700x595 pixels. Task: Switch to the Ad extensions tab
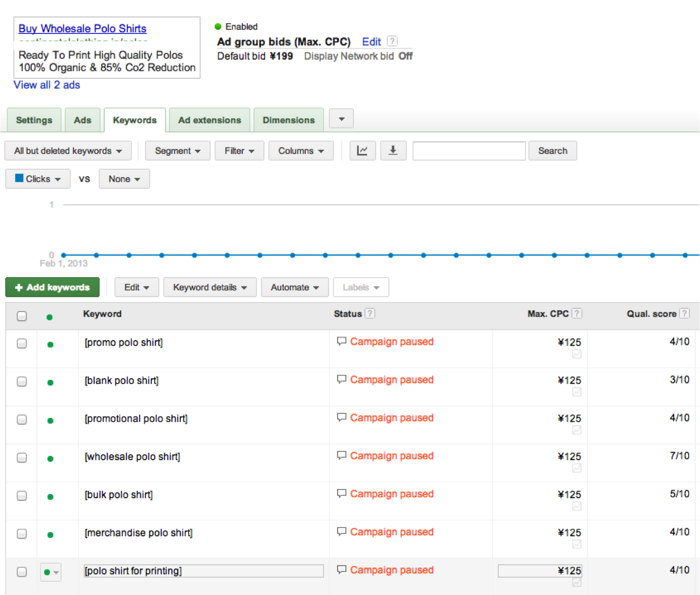(210, 120)
